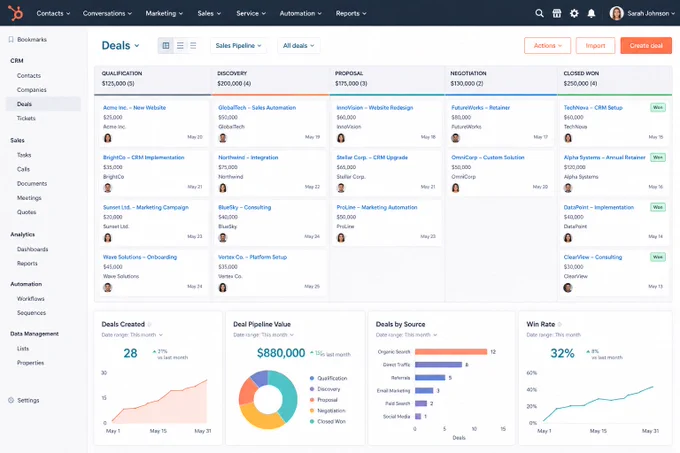The image size is (680, 453).
Task: Open Properties in the sidebar
Action: click(x=30, y=363)
